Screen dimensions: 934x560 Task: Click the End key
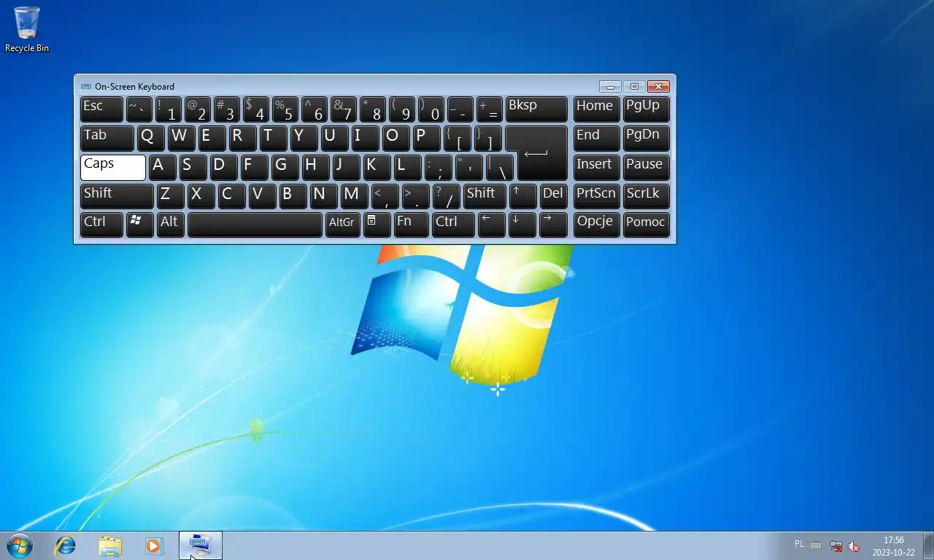596,139
